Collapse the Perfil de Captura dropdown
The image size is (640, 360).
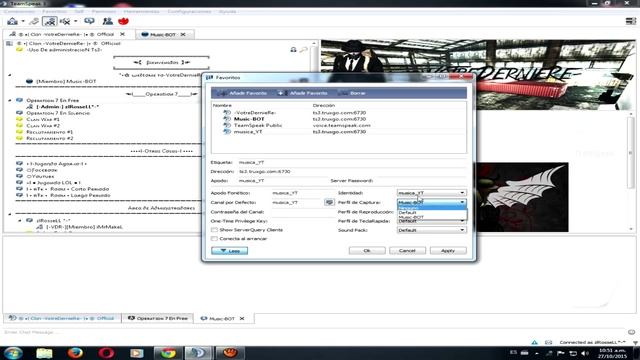click(431, 202)
